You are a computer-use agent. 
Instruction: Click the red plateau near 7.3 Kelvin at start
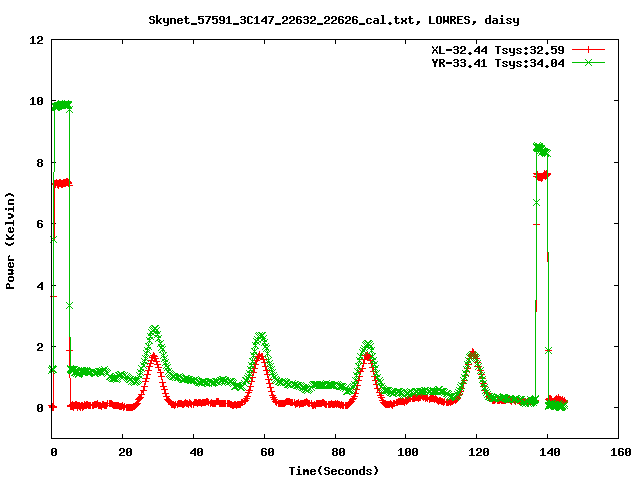(x=61, y=183)
